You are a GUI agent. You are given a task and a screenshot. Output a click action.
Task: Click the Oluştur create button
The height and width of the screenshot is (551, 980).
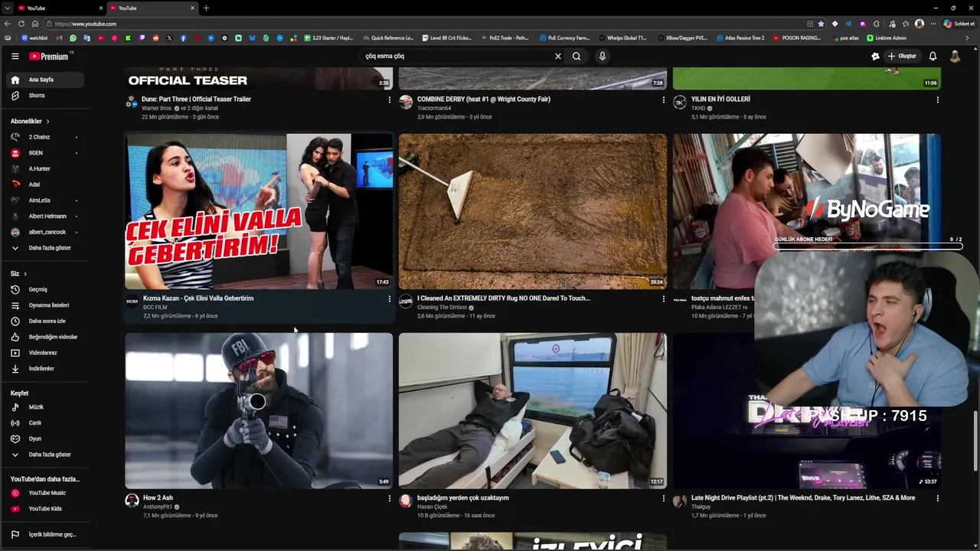[x=902, y=56]
